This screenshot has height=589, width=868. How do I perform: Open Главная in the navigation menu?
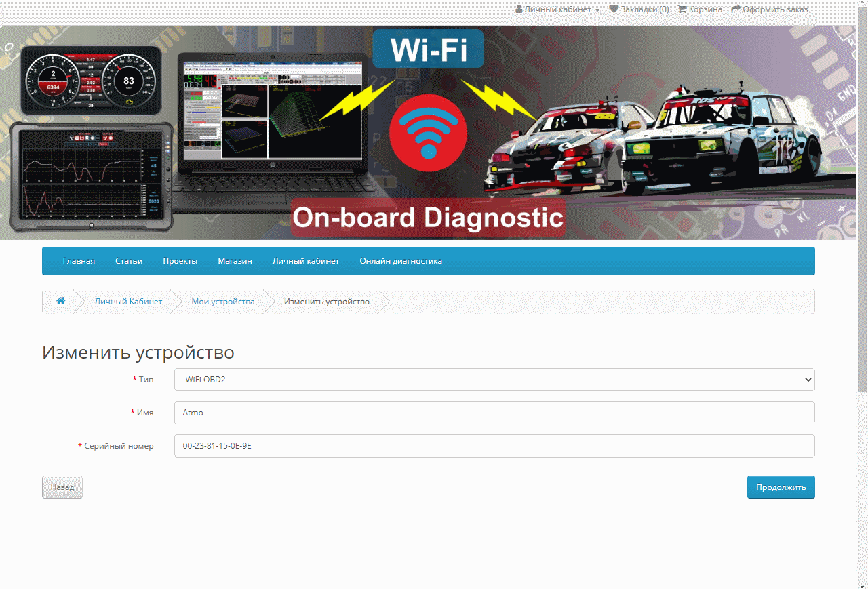(79, 261)
